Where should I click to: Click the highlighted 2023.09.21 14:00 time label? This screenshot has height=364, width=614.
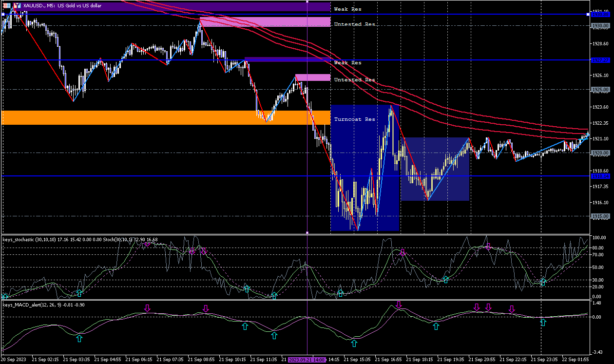(307, 360)
